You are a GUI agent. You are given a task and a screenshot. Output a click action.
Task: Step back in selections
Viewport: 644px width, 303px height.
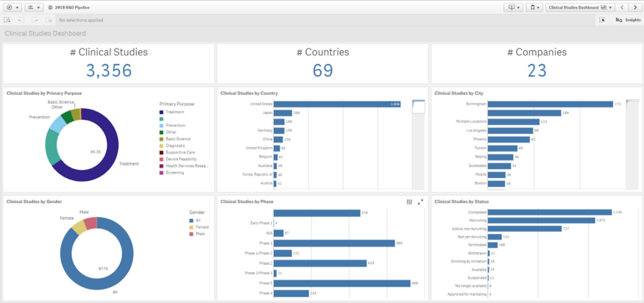point(21,20)
